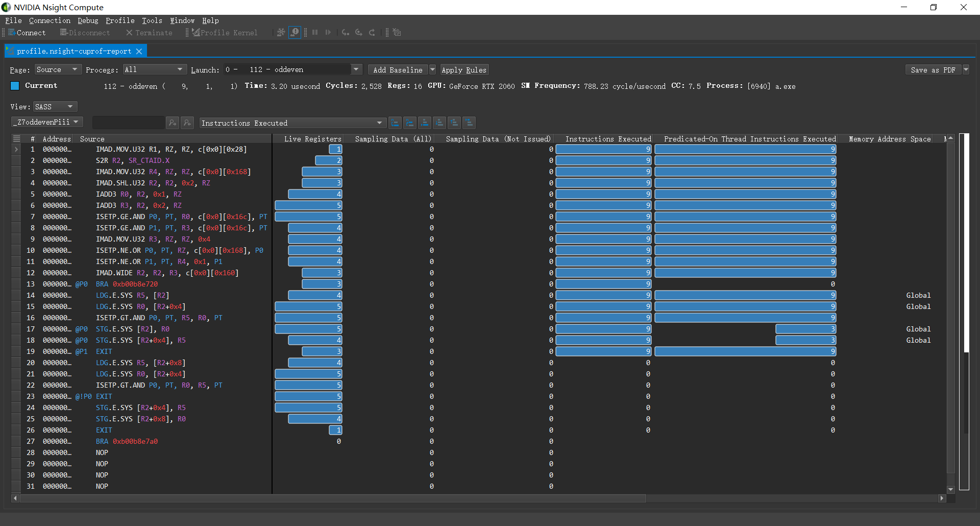Open the Connection menu
980x526 pixels.
(50, 20)
